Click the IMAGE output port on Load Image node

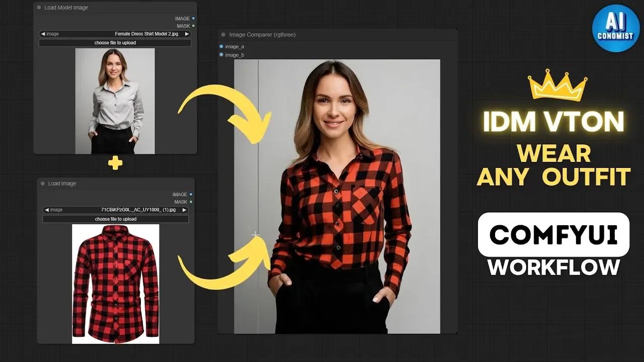[x=191, y=194]
